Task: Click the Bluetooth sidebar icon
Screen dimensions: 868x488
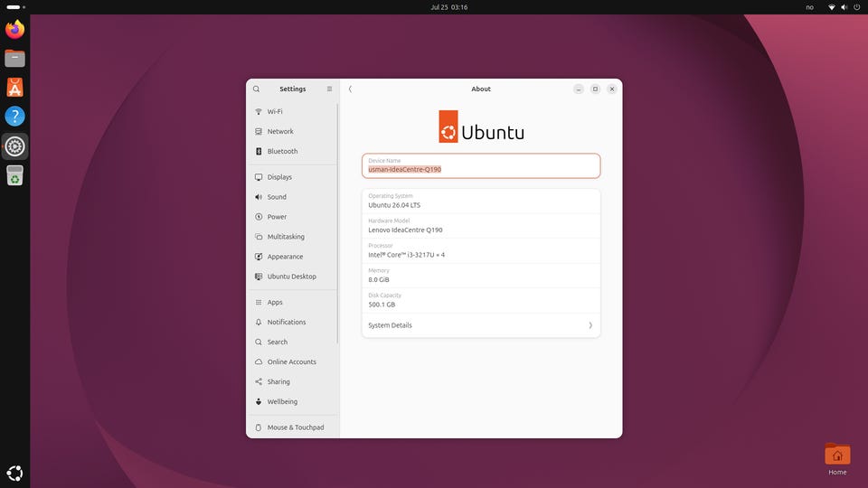Action: [259, 152]
